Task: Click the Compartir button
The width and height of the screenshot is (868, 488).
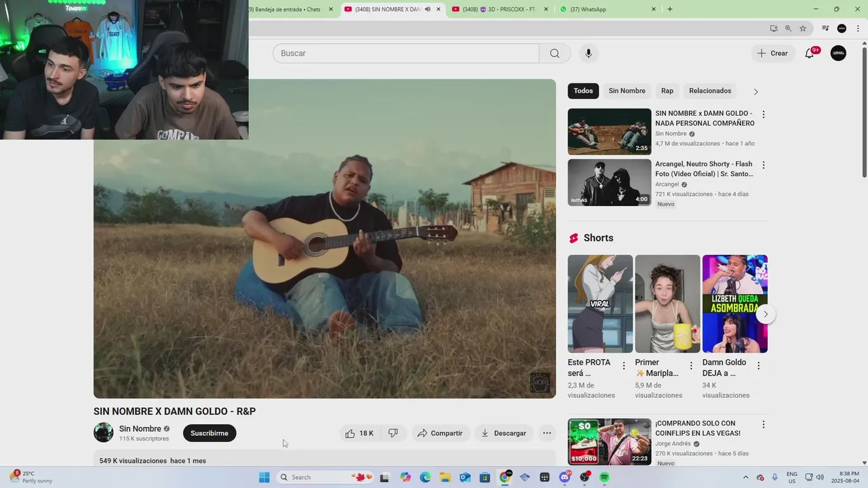Action: (440, 433)
